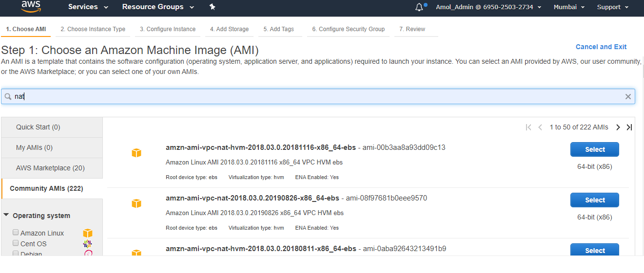Enable the Amazon Linux checkbox filter
This screenshot has width=644, height=273.
(16, 233)
